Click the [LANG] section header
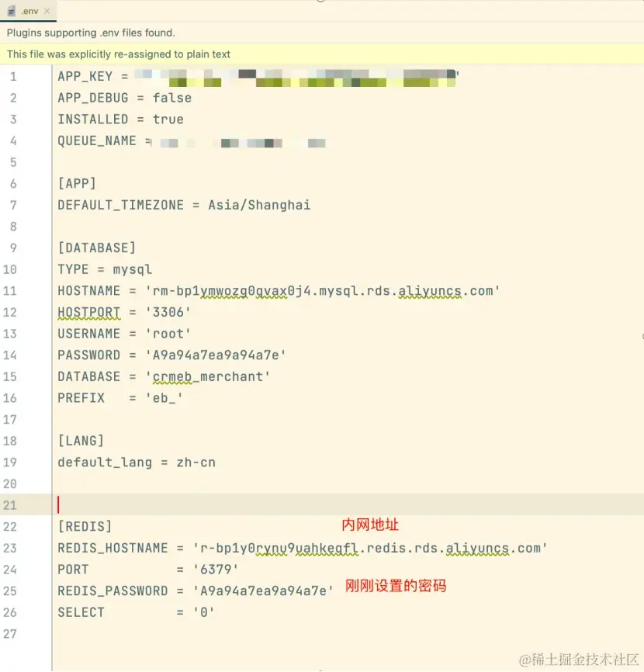This screenshot has height=672, width=644. [81, 441]
